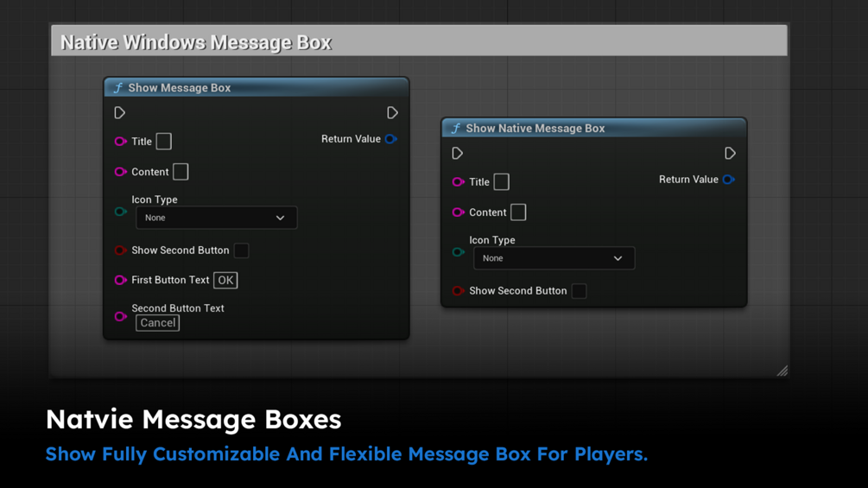Click Show Second Button pin on Native Message Box
The image size is (868, 488).
click(x=458, y=291)
